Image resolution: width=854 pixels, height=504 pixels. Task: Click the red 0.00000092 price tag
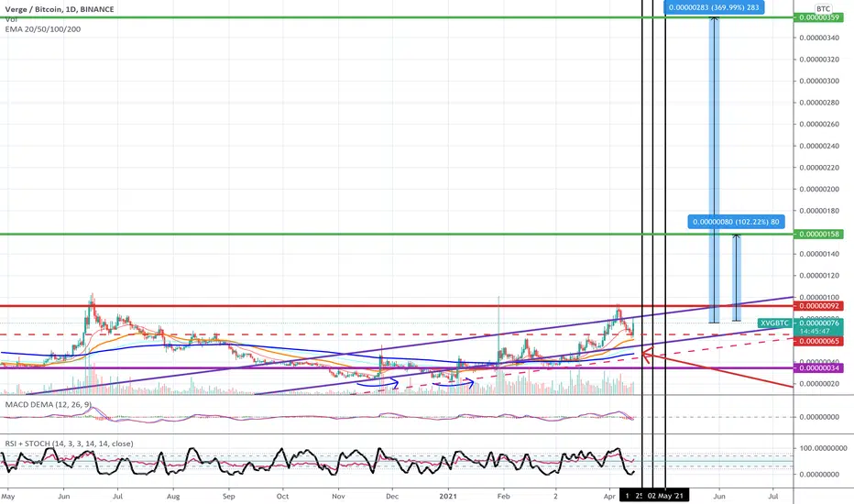(818, 306)
